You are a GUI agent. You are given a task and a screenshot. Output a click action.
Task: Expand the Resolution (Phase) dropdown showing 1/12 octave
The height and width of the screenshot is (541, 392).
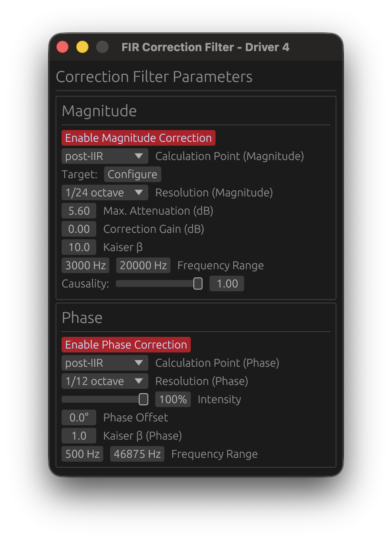point(105,381)
